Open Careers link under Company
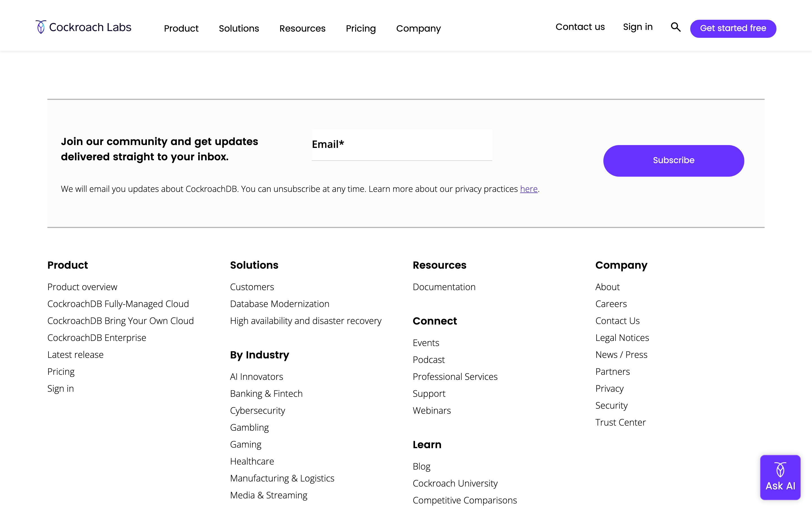The width and height of the screenshot is (812, 508). click(x=611, y=304)
